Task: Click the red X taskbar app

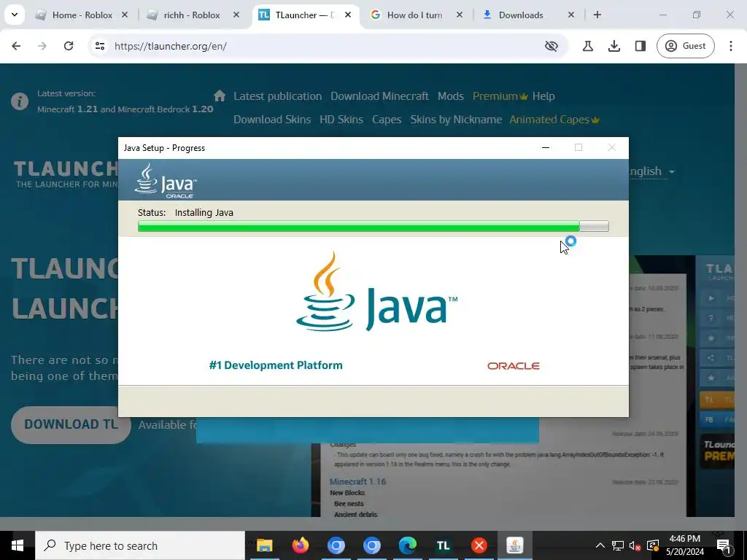Action: click(479, 545)
